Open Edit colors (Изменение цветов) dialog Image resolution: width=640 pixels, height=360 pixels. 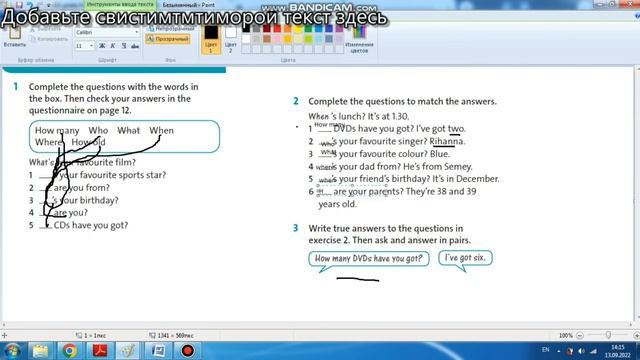(359, 39)
